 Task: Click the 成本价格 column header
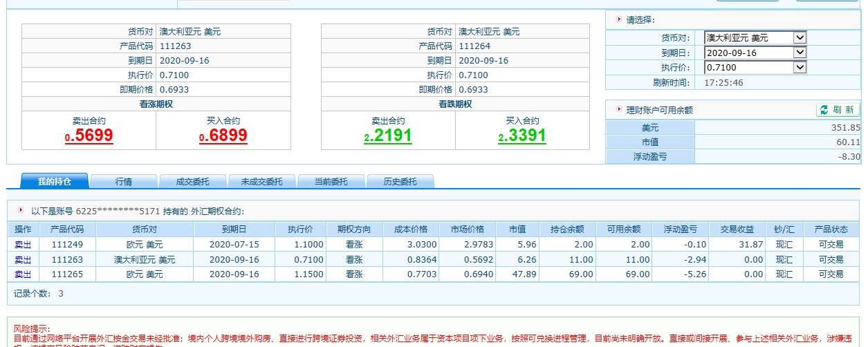[x=411, y=229]
